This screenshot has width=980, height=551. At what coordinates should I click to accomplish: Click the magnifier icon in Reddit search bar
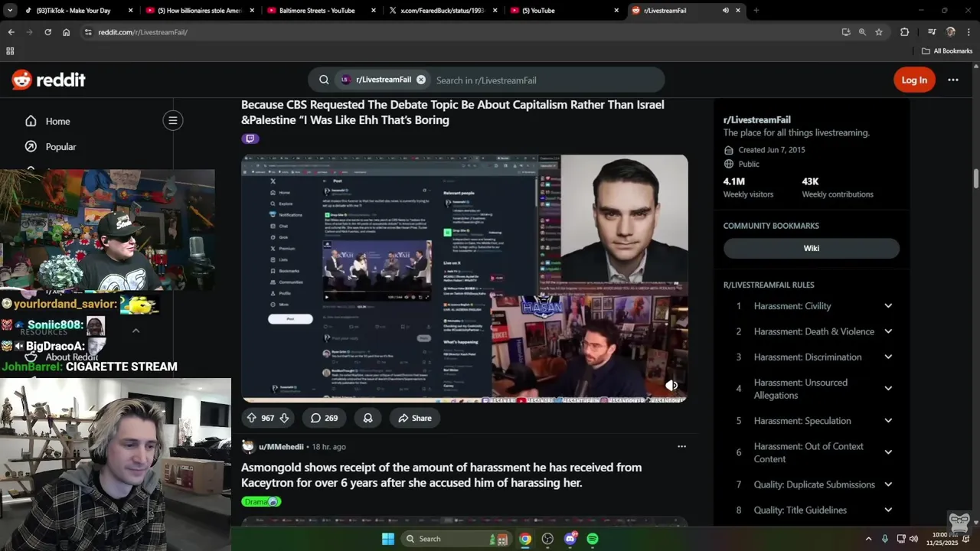tap(324, 80)
